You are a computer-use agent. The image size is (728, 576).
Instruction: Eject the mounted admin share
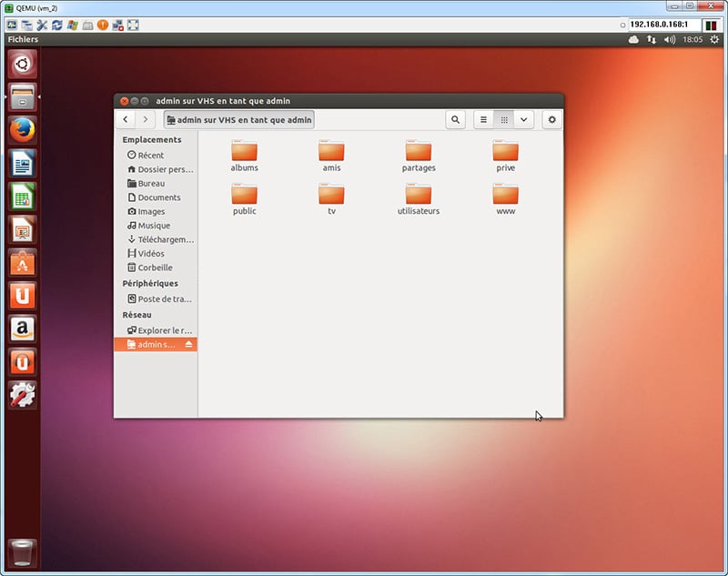[188, 344]
